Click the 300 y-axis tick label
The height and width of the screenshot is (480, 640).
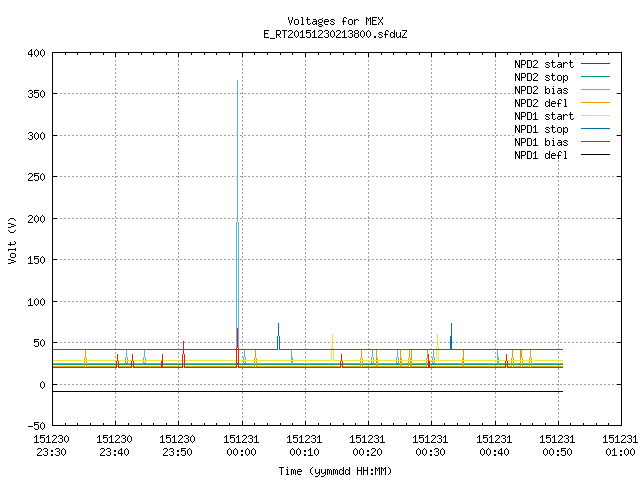pyautogui.click(x=36, y=136)
